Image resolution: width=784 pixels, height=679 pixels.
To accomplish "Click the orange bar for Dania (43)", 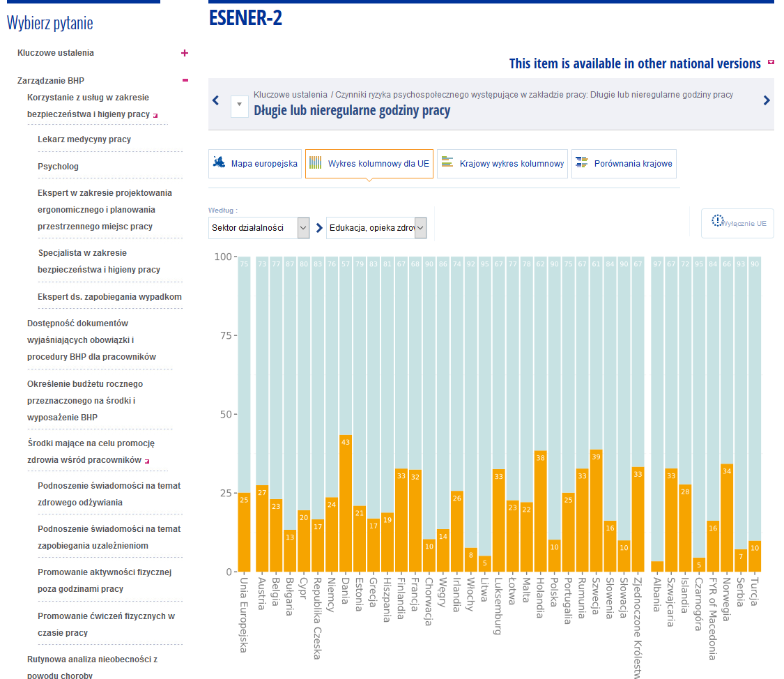I will click(x=346, y=503).
